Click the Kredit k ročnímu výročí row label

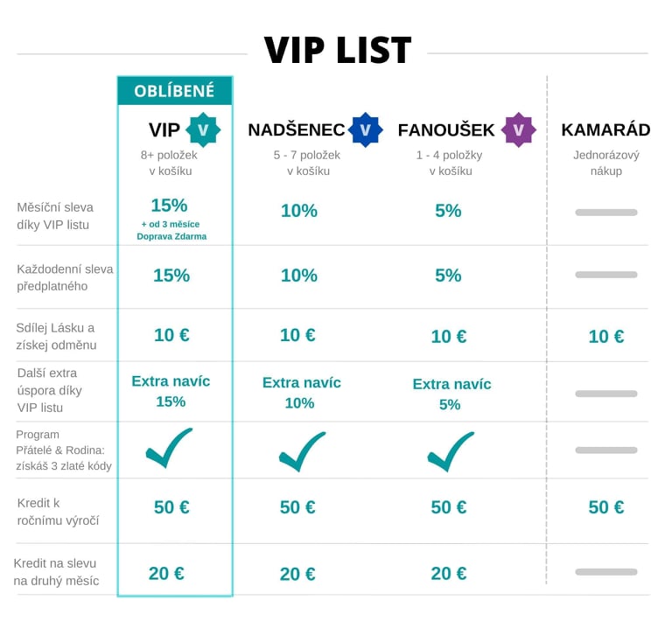(x=58, y=512)
